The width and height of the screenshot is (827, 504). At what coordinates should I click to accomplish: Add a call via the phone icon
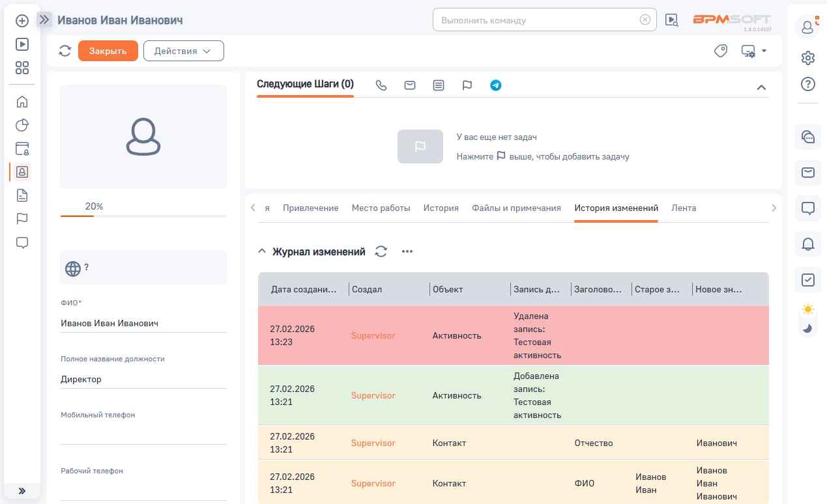click(381, 85)
